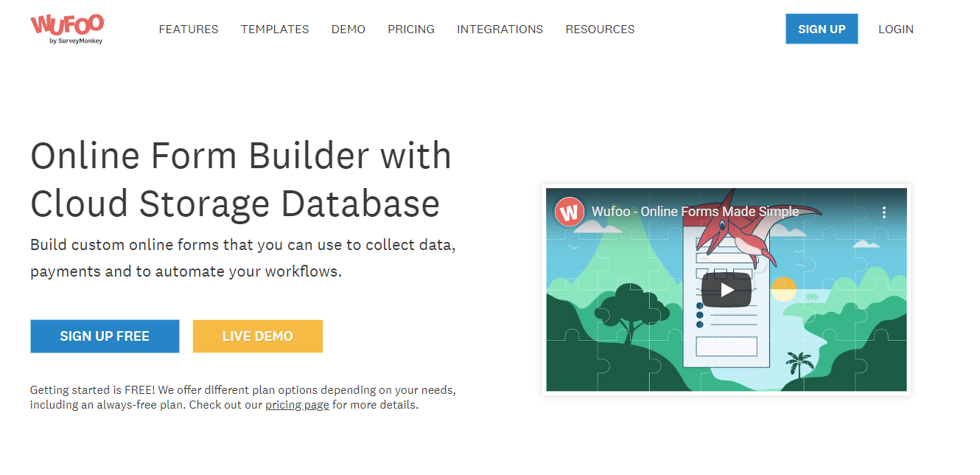Launch the LIVE DEMO button
Viewport: 980px width, 475px height.
click(258, 336)
